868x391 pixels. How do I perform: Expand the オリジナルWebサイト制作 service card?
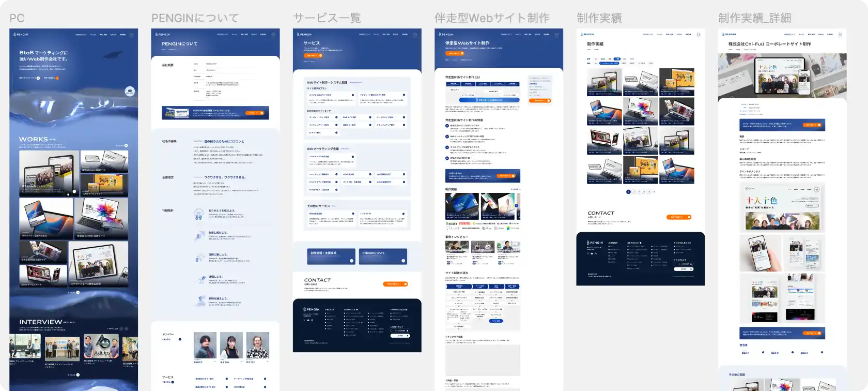coord(353,95)
